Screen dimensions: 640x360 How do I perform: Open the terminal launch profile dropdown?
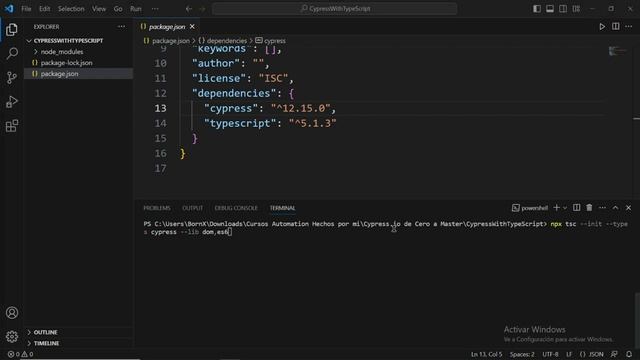[x=565, y=208]
